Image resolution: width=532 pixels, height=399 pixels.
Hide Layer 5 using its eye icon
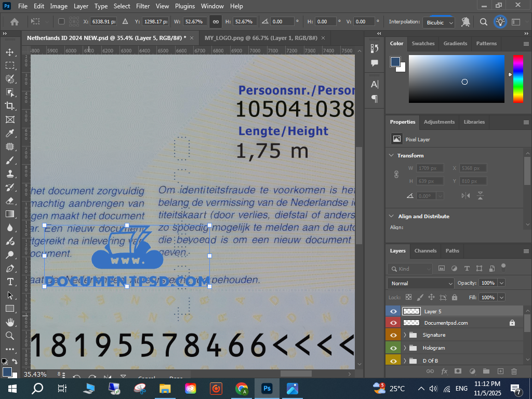(393, 311)
